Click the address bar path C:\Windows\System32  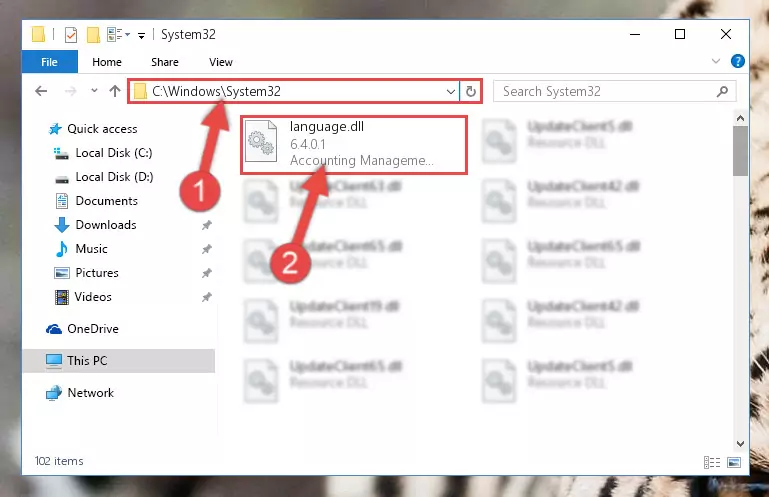point(216,91)
